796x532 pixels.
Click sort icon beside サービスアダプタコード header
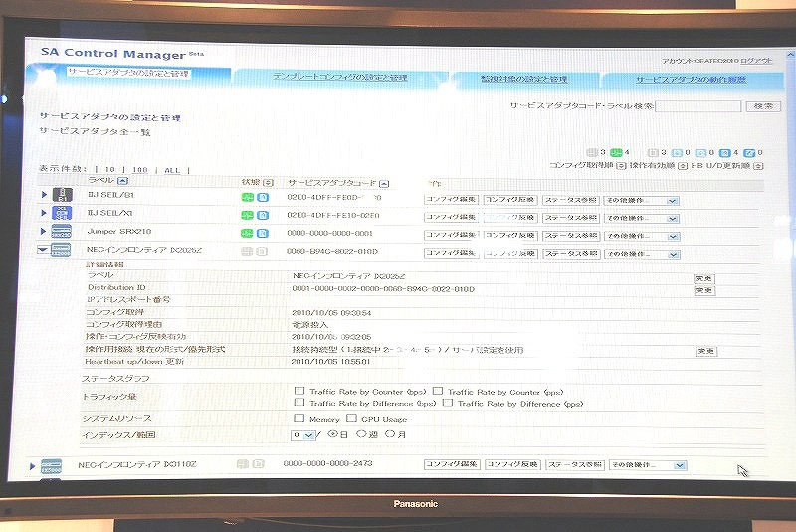click(385, 183)
